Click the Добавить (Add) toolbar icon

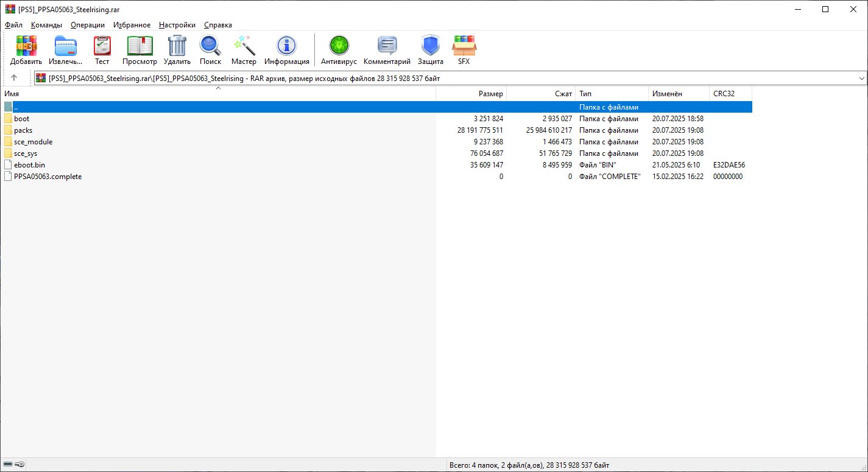(x=26, y=46)
